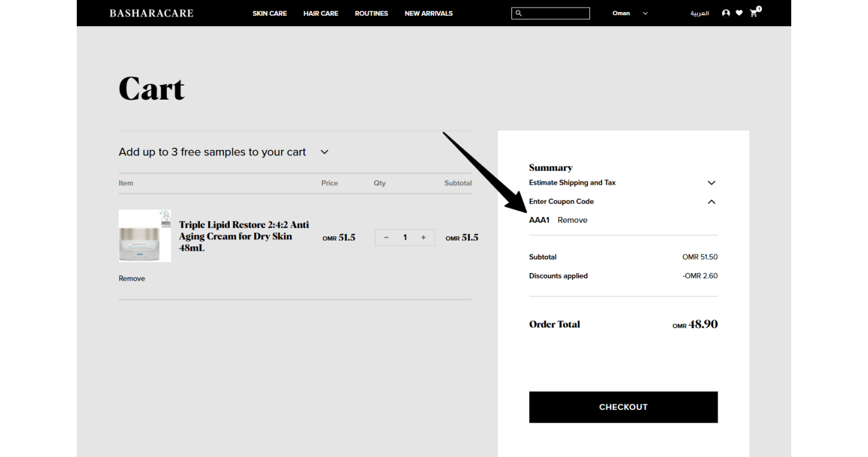Open the shopping cart icon
This screenshot has width=868, height=457.
click(x=754, y=13)
